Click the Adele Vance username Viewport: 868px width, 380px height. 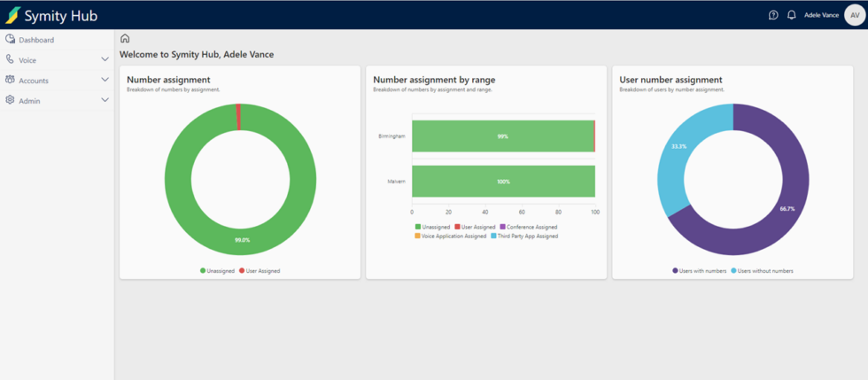tap(821, 16)
